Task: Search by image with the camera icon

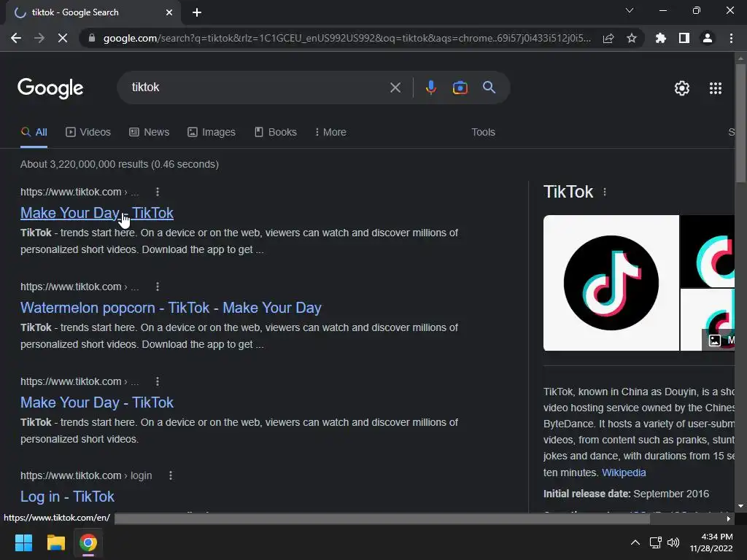Action: (x=460, y=87)
